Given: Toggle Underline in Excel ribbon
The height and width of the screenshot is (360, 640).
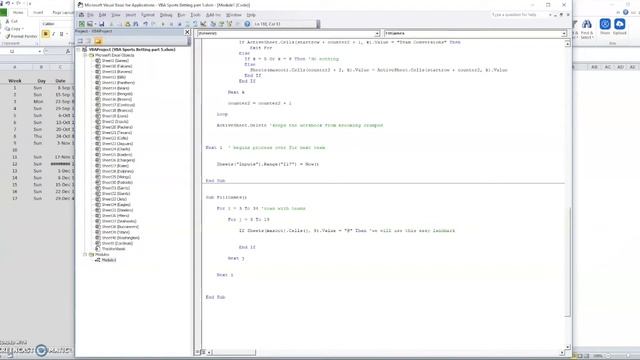Looking at the screenshot, I should coord(62,34).
